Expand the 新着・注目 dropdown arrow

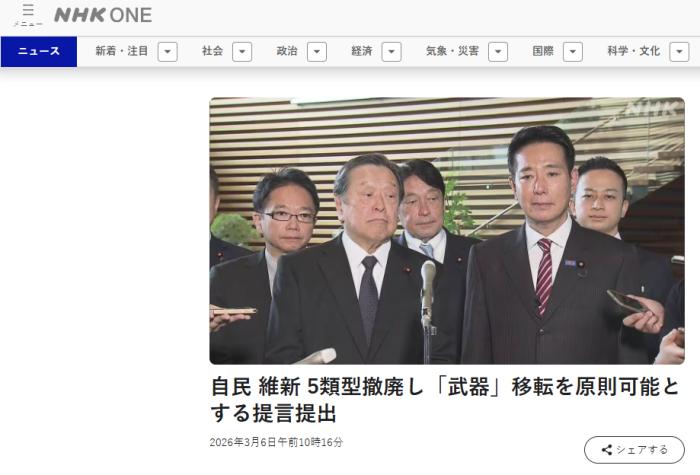[x=168, y=52]
